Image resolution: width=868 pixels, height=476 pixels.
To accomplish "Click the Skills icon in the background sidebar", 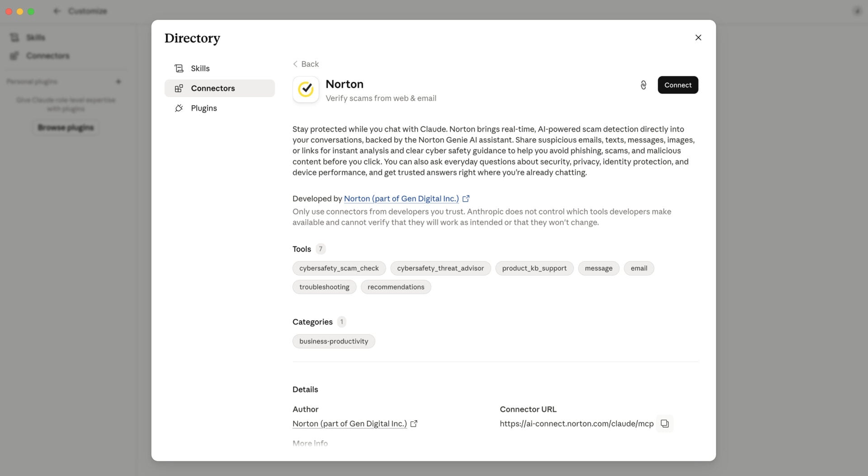I will (x=14, y=38).
